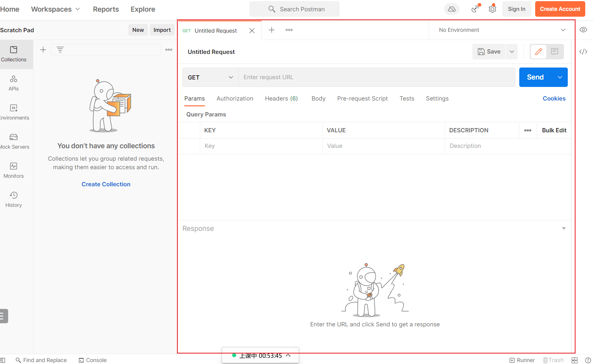Switch to the request Settings tab
This screenshot has height=364, width=593.
tap(437, 99)
